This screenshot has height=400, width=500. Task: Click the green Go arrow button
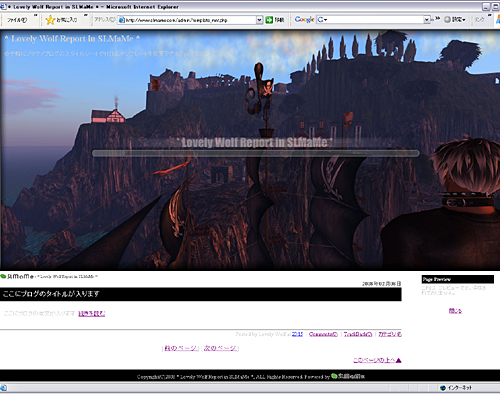(x=269, y=20)
